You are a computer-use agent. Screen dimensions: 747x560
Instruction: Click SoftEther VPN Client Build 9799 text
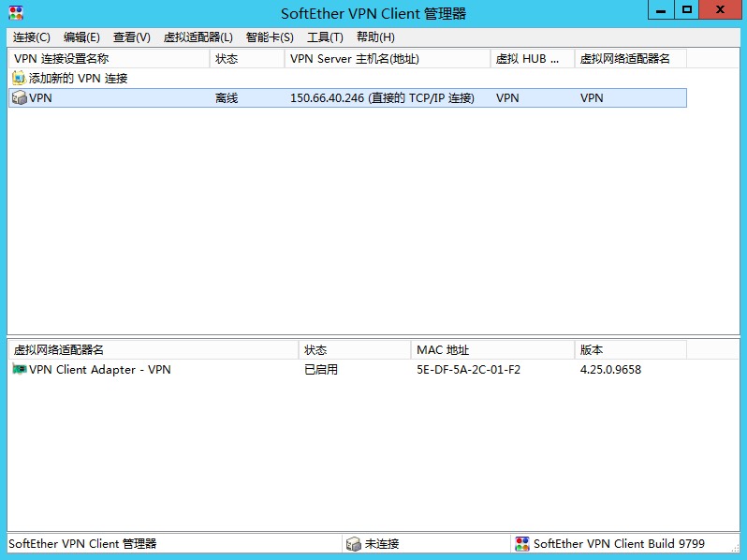(x=619, y=543)
